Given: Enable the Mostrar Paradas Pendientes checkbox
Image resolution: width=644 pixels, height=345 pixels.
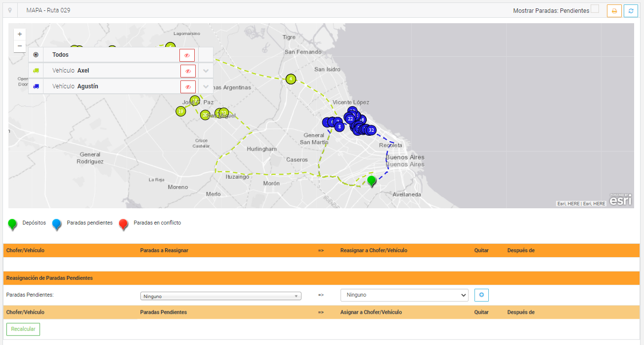Looking at the screenshot, I should (x=595, y=9).
